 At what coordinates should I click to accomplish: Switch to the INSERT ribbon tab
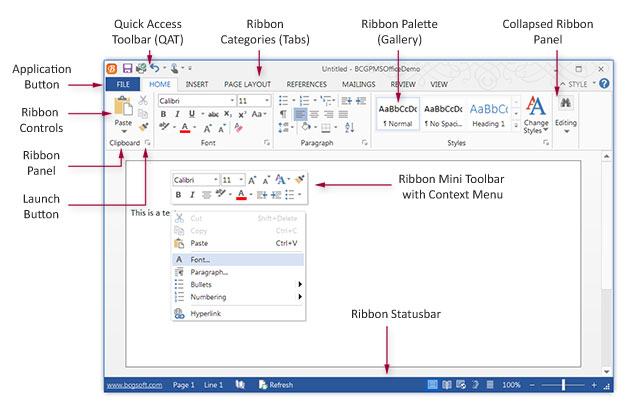(197, 84)
